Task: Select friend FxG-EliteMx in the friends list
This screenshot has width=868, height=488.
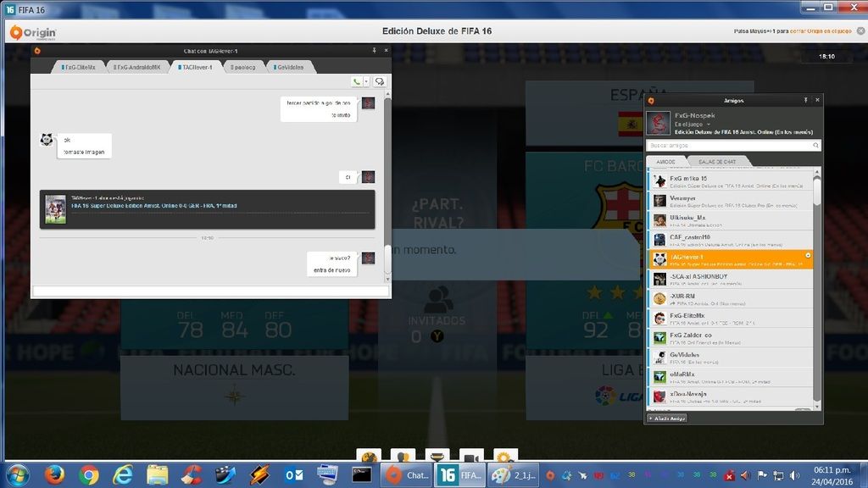Action: tap(730, 319)
